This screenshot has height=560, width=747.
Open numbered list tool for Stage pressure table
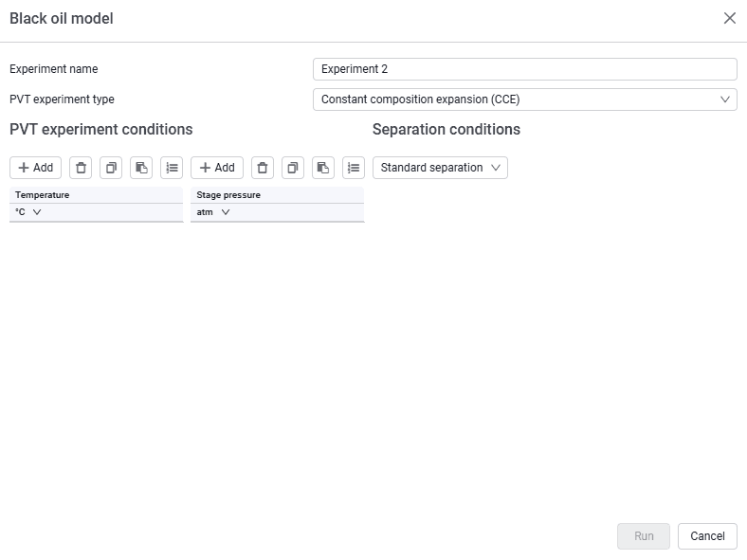coord(354,168)
